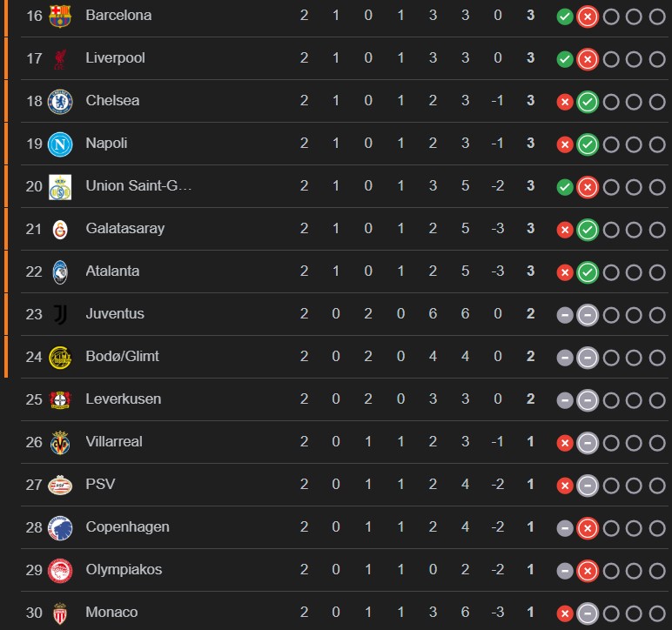Click the Napoli club logo
The width and height of the screenshot is (672, 630).
tap(60, 144)
